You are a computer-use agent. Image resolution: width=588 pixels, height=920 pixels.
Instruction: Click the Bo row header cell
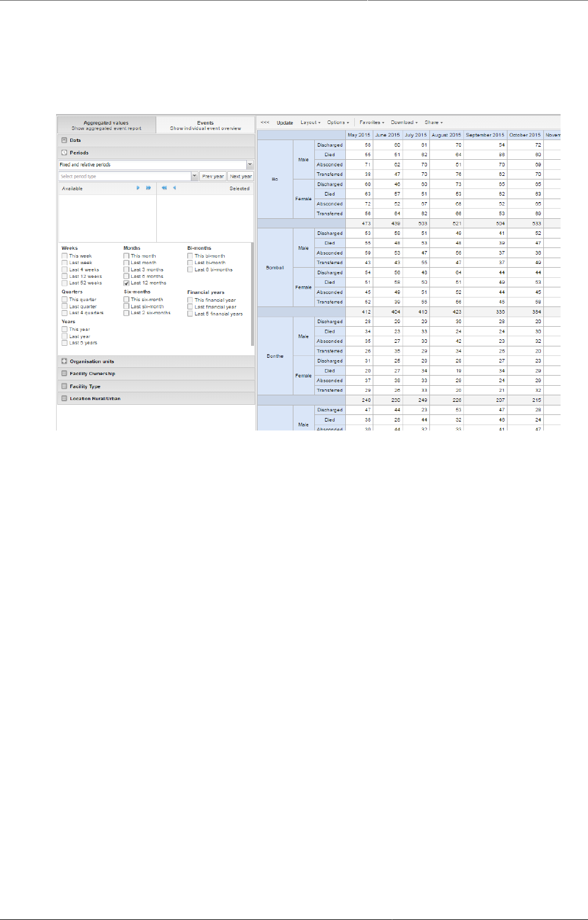(275, 179)
